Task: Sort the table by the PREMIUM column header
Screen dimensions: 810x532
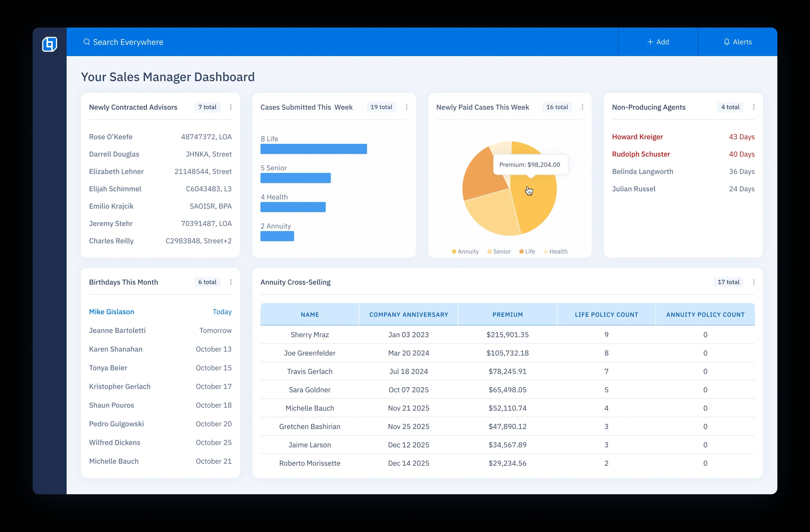Action: point(508,314)
